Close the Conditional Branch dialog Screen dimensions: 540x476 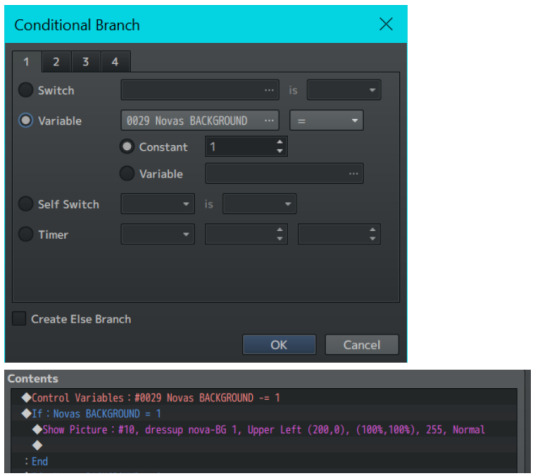coord(386,24)
